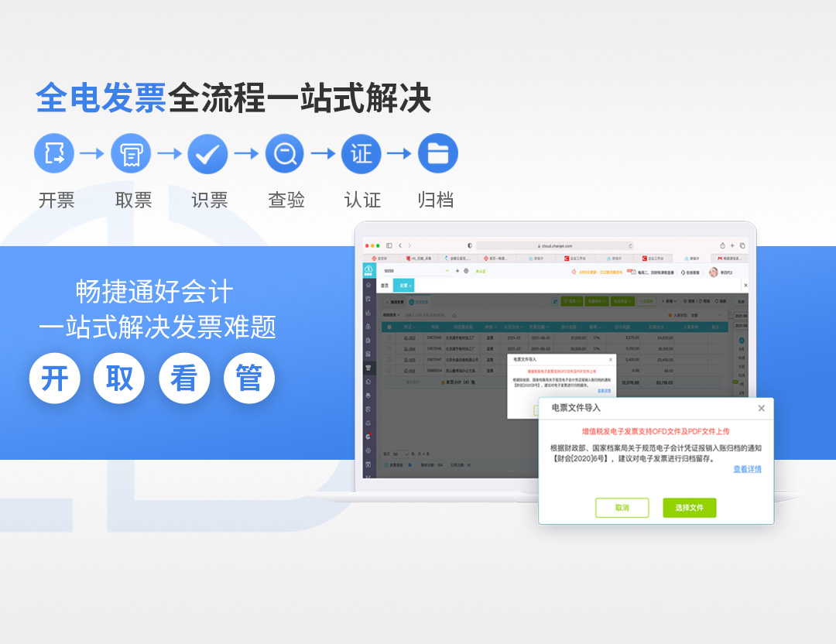Close the small 电票文件导入 dialog
This screenshot has width=836, height=644.
(x=611, y=359)
